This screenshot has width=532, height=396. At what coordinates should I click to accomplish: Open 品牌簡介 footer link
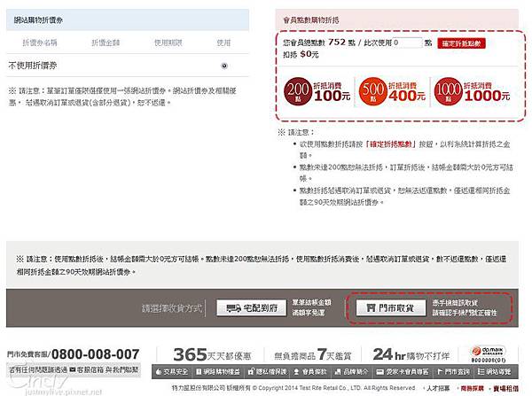(351, 372)
